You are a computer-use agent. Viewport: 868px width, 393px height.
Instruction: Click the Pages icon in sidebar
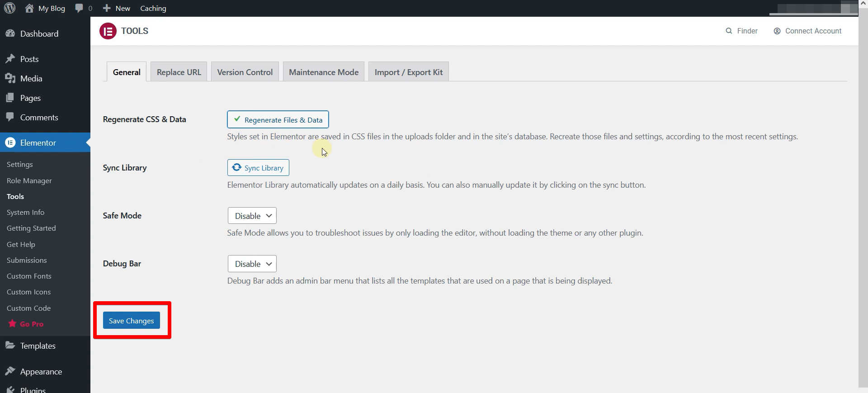(x=10, y=98)
